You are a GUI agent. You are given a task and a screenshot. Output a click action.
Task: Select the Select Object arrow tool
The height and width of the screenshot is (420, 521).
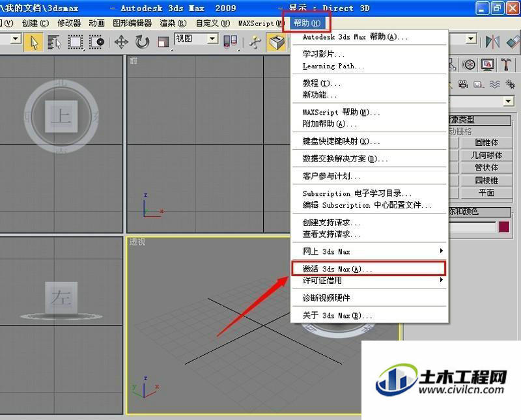34,42
